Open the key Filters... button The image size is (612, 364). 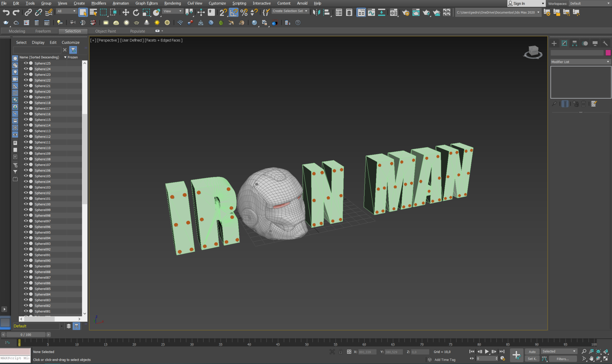(x=563, y=359)
